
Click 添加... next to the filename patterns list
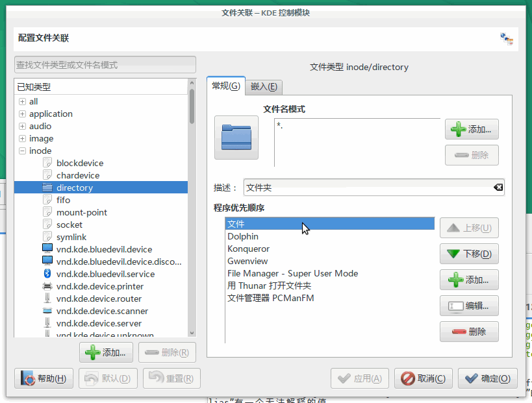tap(472, 129)
